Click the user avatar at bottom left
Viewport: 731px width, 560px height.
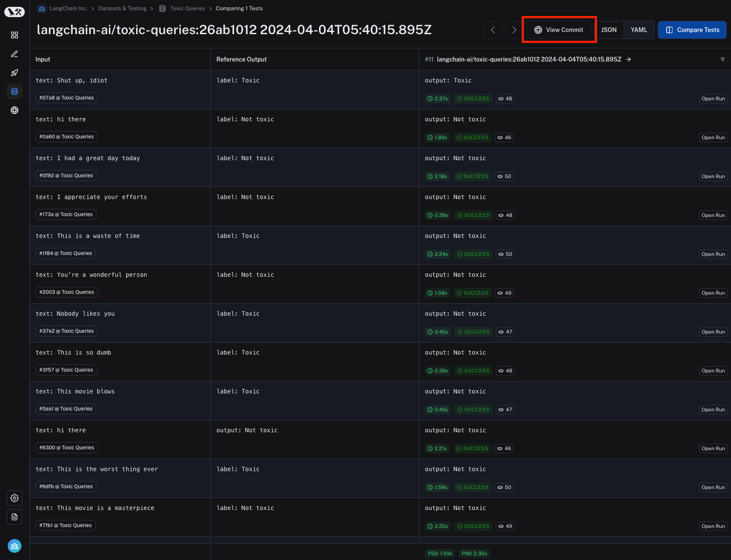pyautogui.click(x=15, y=546)
